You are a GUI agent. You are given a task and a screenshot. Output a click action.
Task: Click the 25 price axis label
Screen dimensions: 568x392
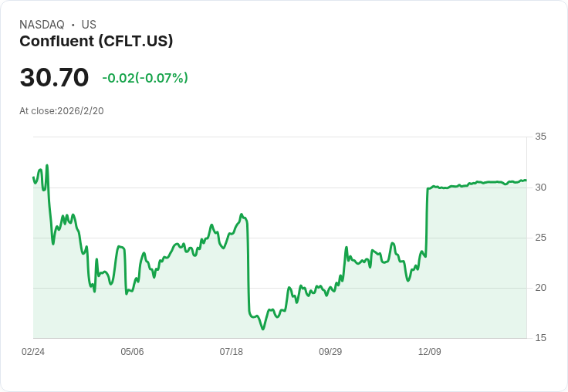click(540, 238)
